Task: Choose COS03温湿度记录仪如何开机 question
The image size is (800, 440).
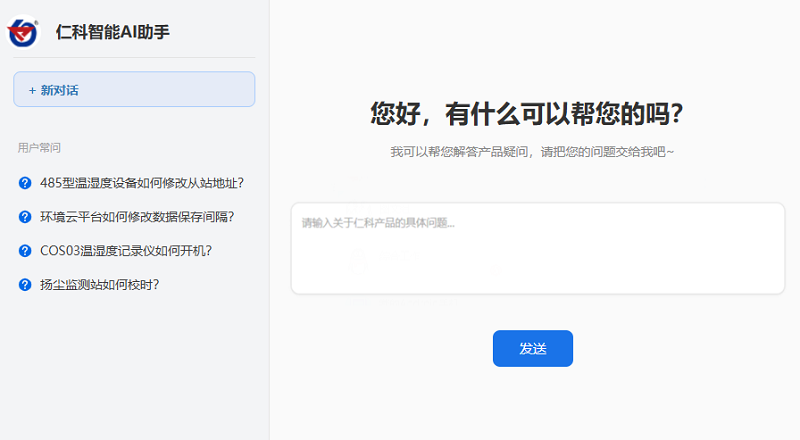Action: coord(126,251)
